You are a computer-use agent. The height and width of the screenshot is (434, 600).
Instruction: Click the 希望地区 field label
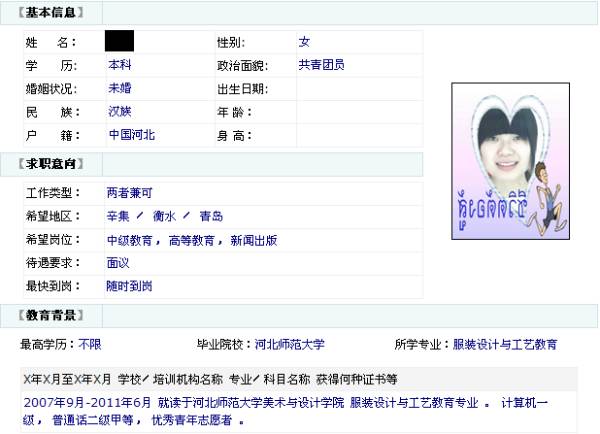pos(53,216)
